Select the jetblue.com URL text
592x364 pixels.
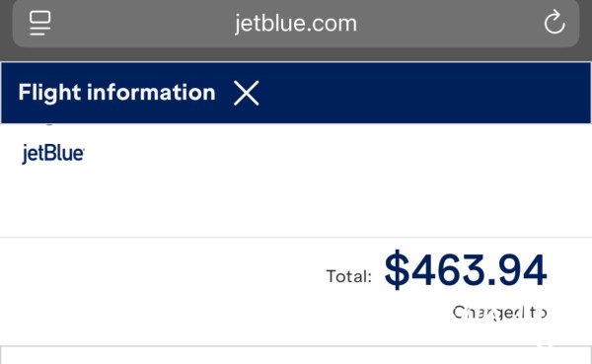coord(296,24)
